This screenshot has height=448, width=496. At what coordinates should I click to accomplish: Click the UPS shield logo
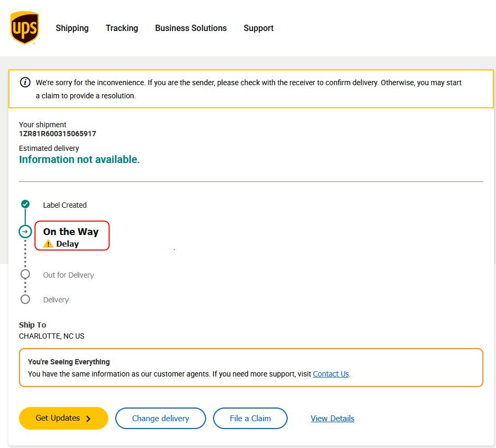(25, 28)
